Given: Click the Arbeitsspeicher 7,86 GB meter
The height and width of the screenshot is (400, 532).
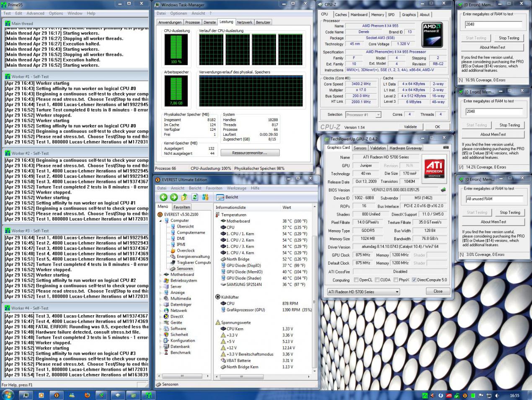Looking at the screenshot, I should 176,91.
